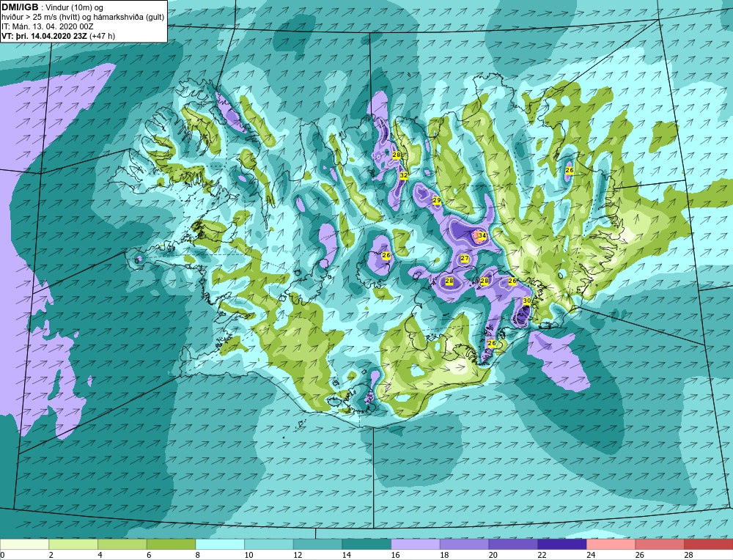Select the deep purple 20–22 m/s legend swatch
Image resolution: width=733 pixels, height=560 pixels.
coord(513,544)
